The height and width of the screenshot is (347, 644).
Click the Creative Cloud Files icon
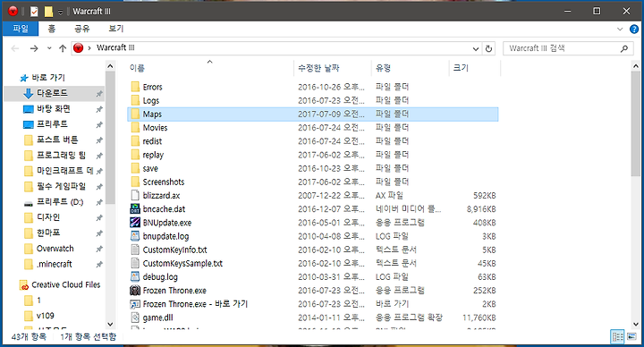tap(24, 285)
